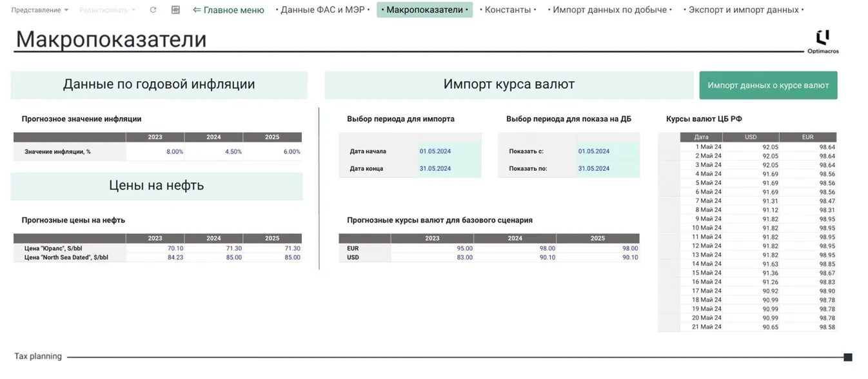Select the «Макропоказатели» tab
Screen dimensions: 868x379
pos(424,10)
